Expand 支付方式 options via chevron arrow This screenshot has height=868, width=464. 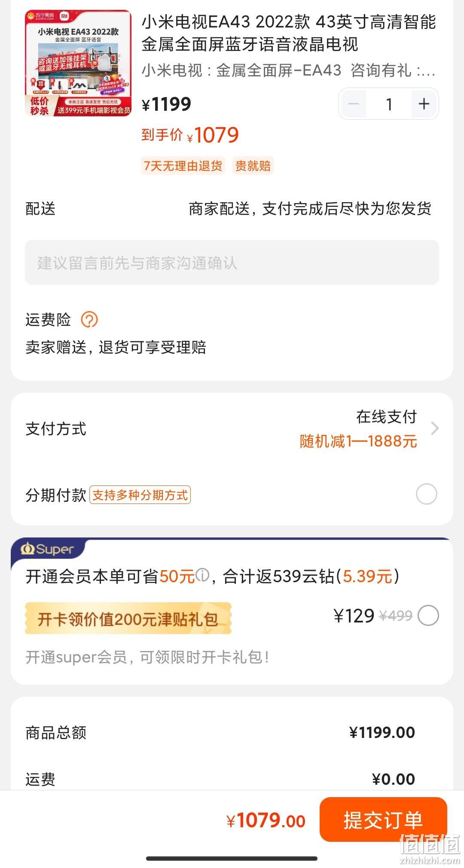(x=435, y=428)
